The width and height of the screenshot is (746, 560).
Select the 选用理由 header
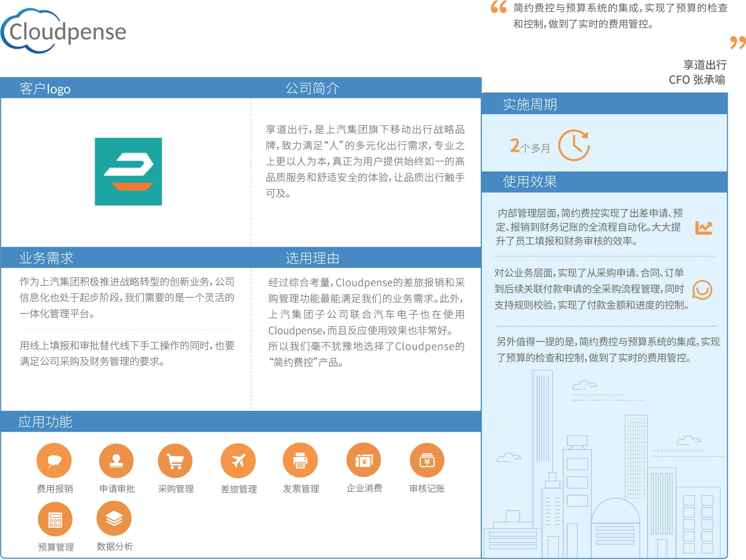(x=312, y=258)
